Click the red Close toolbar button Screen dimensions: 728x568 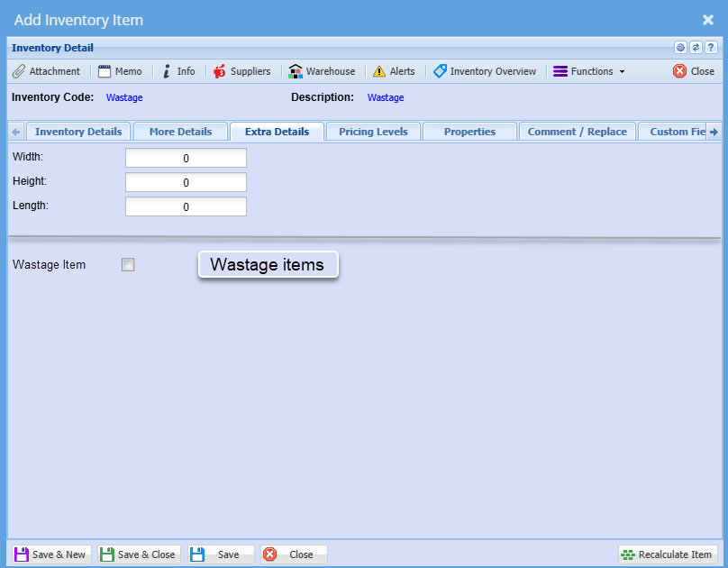694,71
